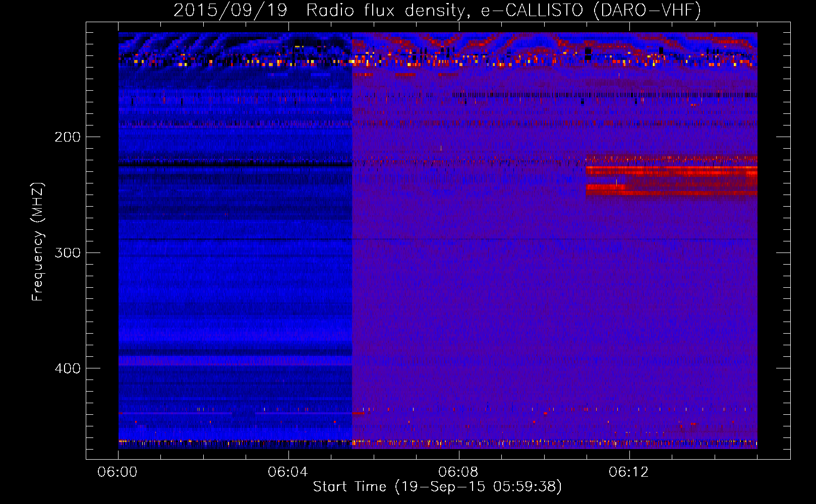This screenshot has width=816, height=504.
Task: Click the 06:04 time tick label
Action: pyautogui.click(x=288, y=472)
